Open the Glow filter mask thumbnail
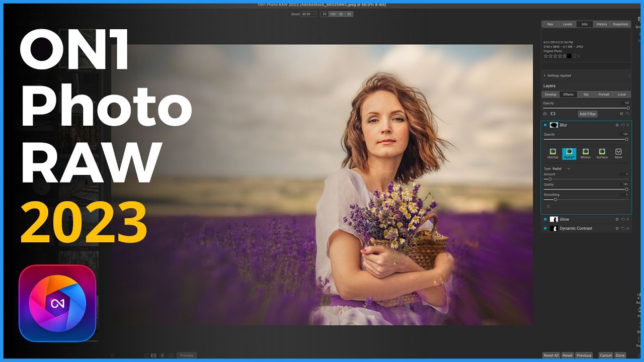 [x=554, y=219]
